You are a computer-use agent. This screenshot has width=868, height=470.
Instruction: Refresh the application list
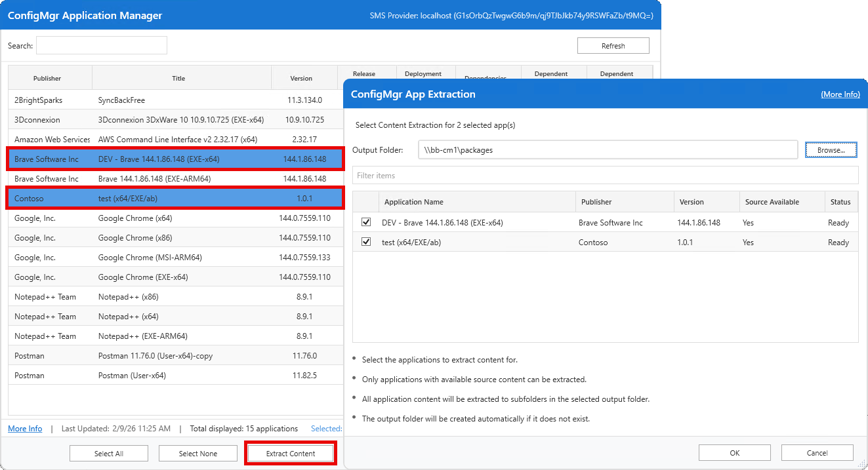click(x=613, y=46)
